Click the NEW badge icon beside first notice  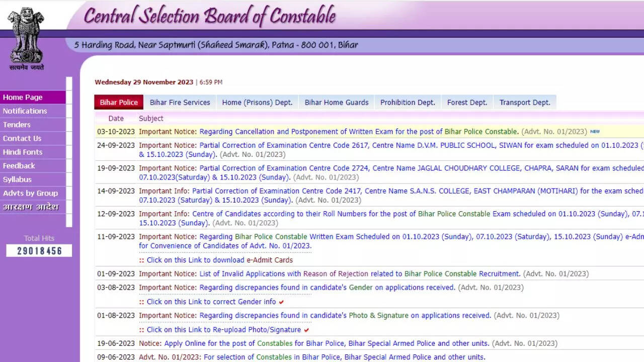click(595, 132)
